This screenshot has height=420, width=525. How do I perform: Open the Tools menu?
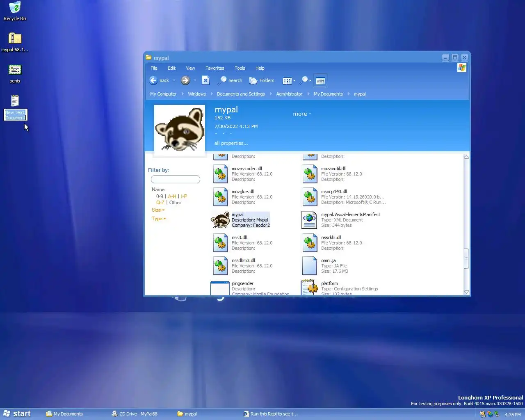click(x=240, y=68)
